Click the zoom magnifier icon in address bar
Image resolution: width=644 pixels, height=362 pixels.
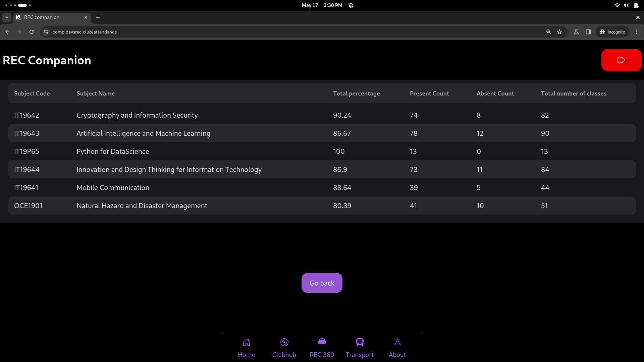548,32
